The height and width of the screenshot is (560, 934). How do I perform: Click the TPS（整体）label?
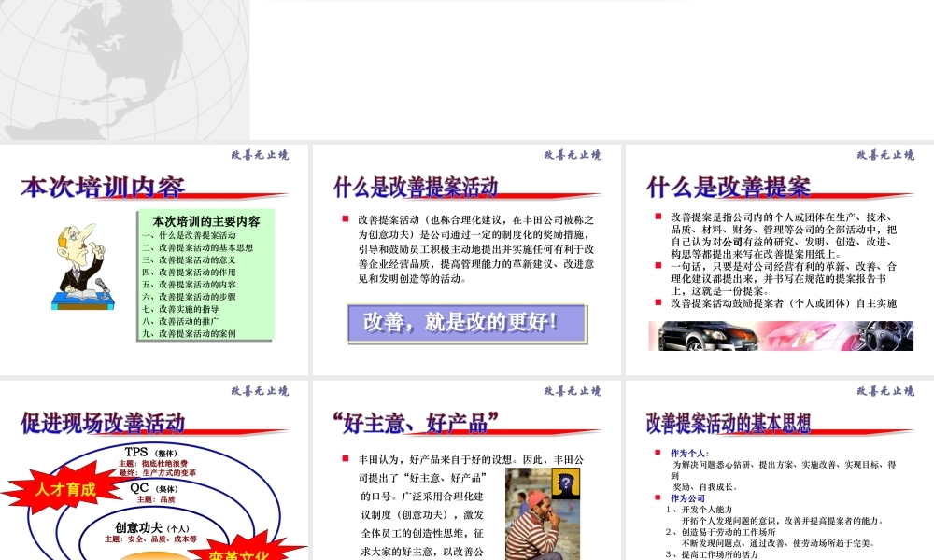coord(151,453)
